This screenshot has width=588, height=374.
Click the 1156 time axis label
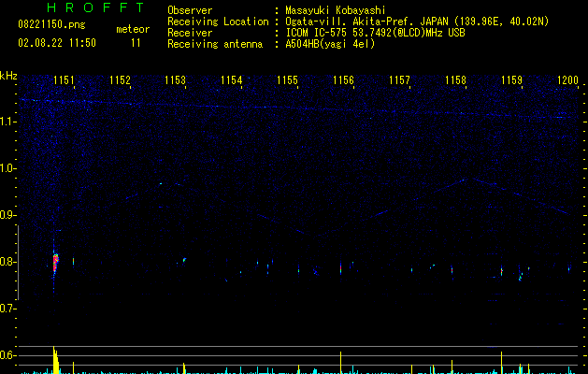click(343, 80)
